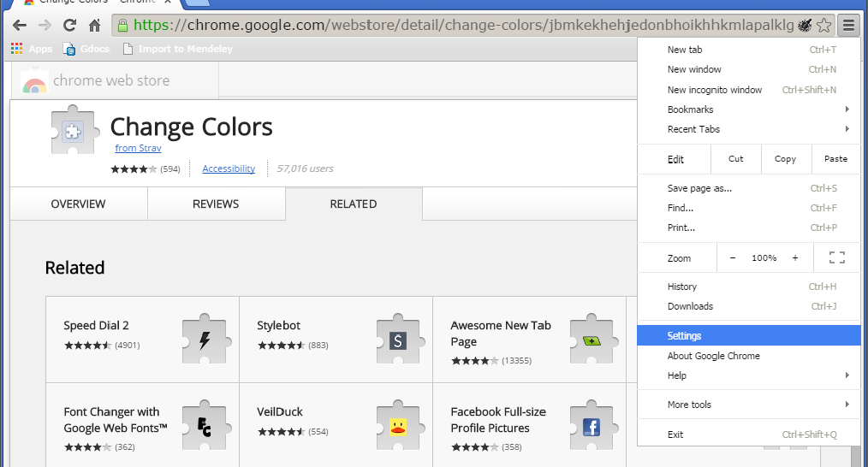Viewport: 868px width, 467px height.
Task: Bookmark this page with the star icon
Action: pyautogui.click(x=823, y=26)
